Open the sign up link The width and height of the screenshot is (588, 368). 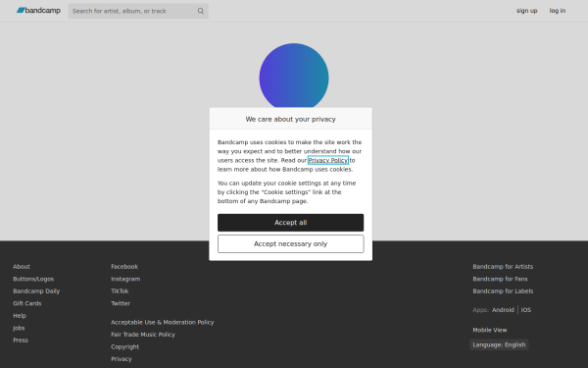pos(526,11)
